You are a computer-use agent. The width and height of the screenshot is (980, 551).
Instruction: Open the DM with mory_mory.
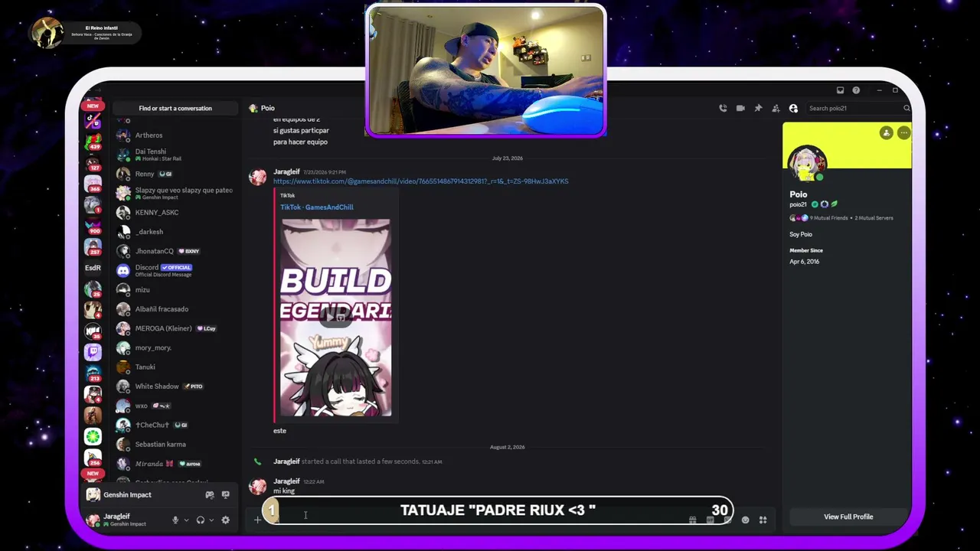pyautogui.click(x=175, y=347)
